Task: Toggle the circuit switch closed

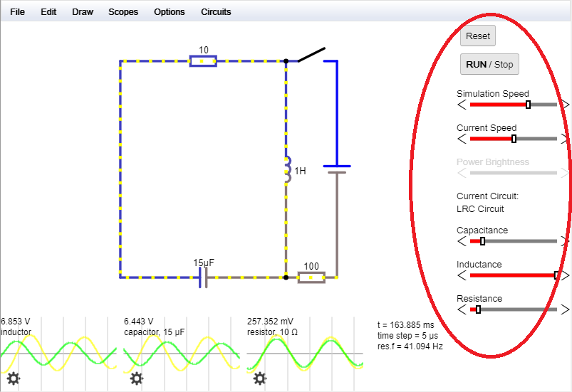Action: tap(311, 55)
